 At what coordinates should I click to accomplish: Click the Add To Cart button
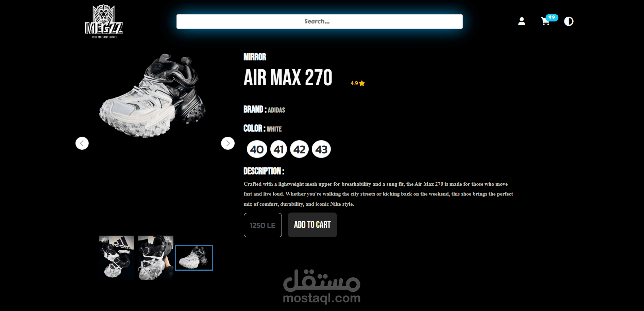312,225
